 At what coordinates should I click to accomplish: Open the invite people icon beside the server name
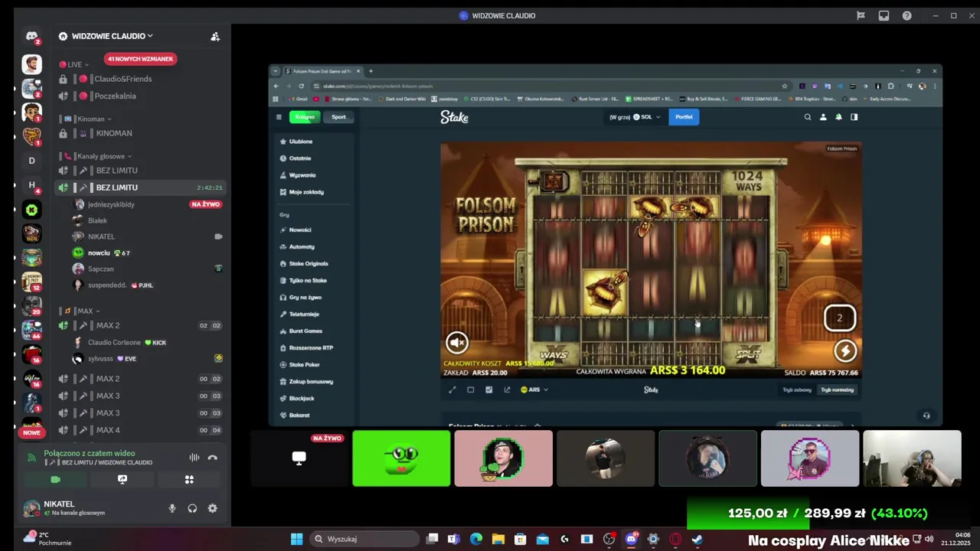click(x=215, y=36)
